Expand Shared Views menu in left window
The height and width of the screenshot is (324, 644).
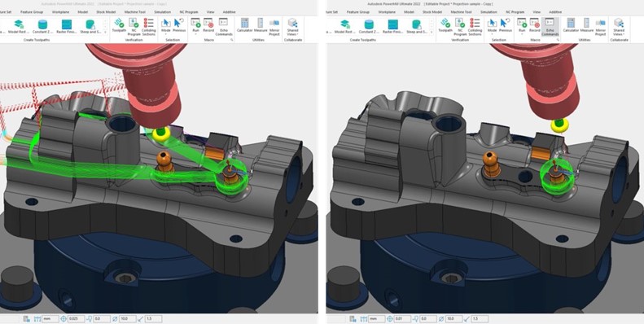coord(293,27)
